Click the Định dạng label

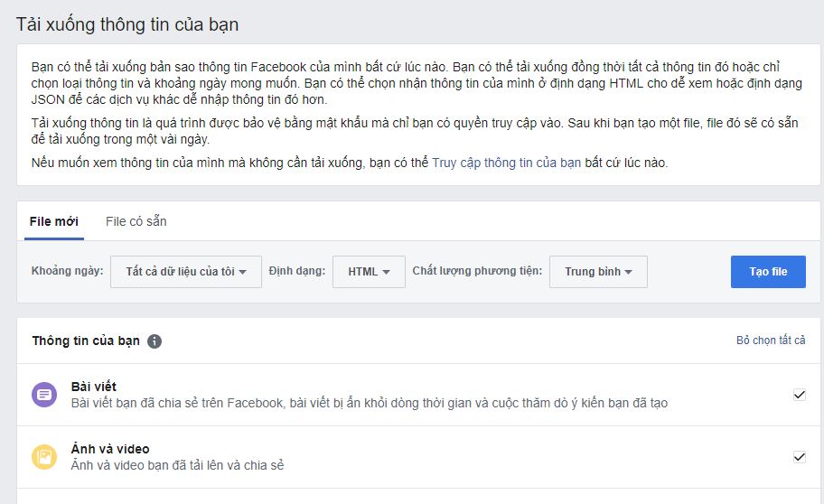coord(297,271)
